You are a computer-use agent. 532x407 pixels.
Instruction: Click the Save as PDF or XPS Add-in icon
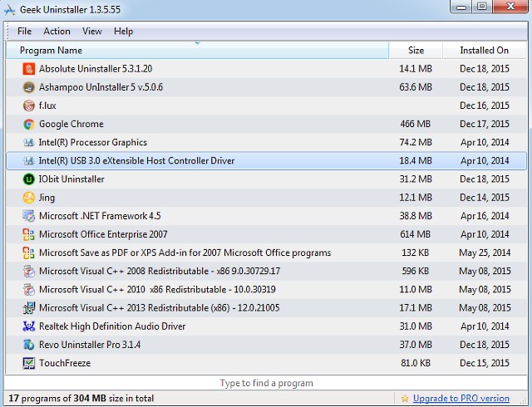click(29, 253)
